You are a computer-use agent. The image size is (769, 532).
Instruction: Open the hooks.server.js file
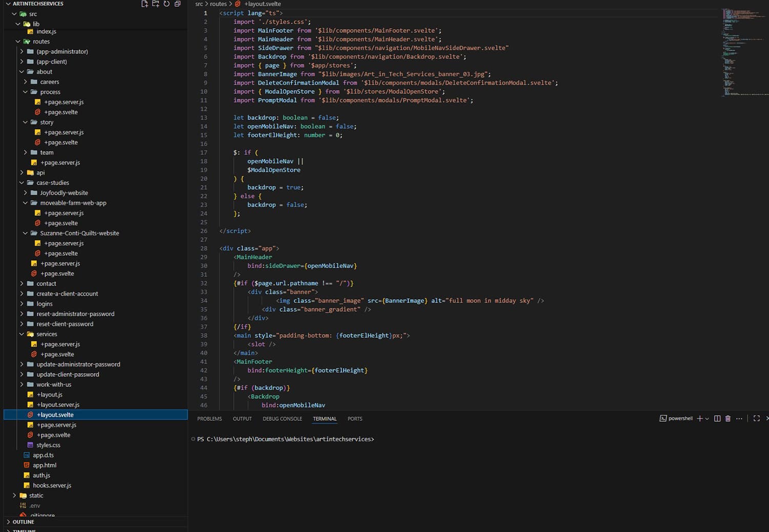pos(52,485)
